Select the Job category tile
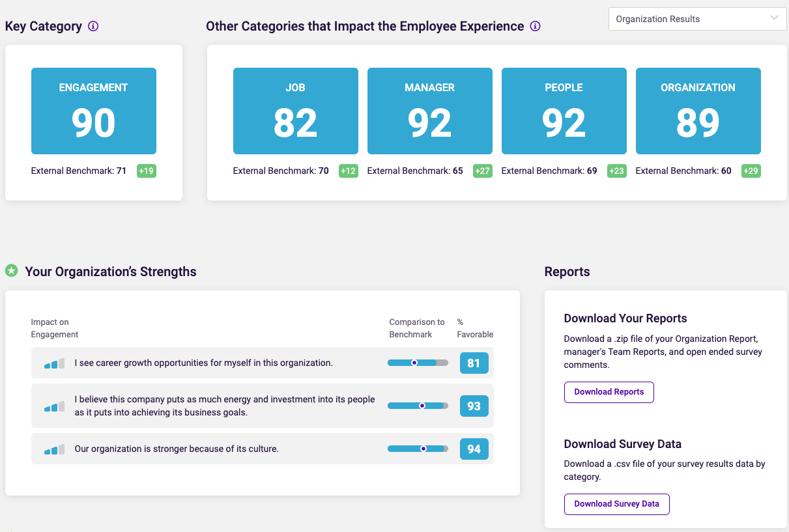This screenshot has height=532, width=789. tap(295, 111)
